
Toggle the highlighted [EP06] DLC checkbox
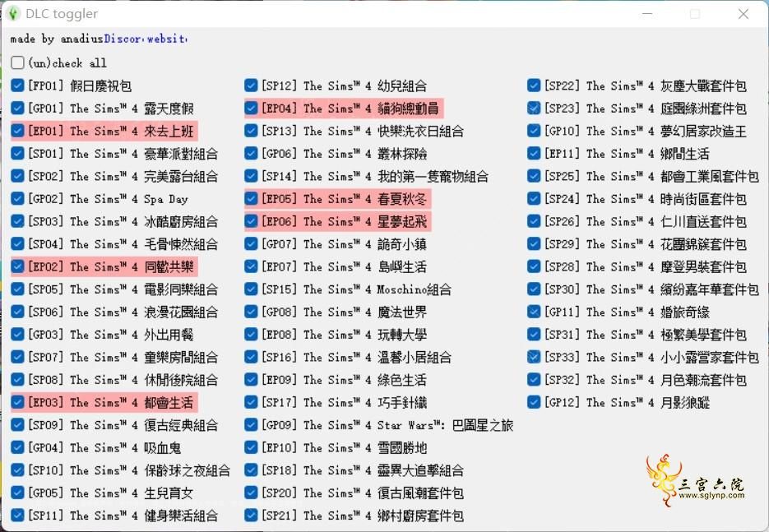(x=251, y=221)
